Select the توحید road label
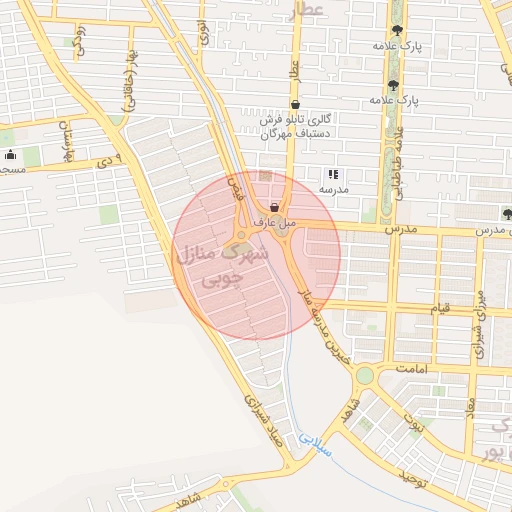The width and height of the screenshot is (512, 512). click(x=413, y=479)
